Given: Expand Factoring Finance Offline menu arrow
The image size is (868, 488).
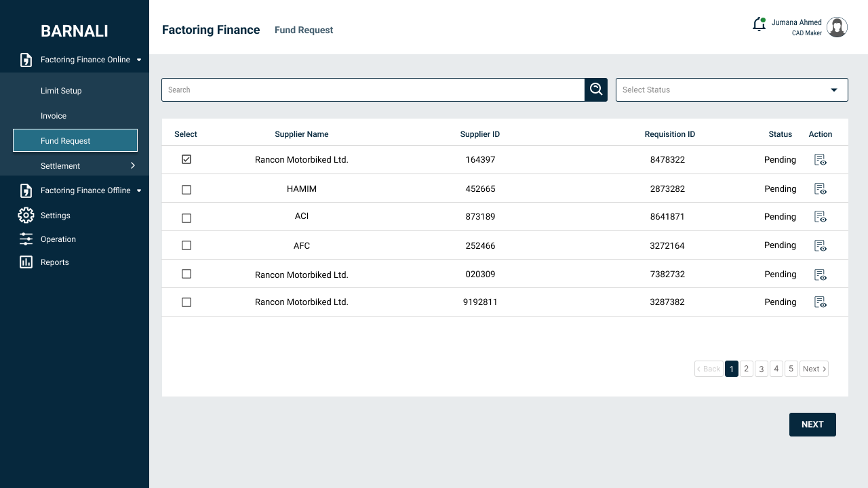Looking at the screenshot, I should click(139, 190).
